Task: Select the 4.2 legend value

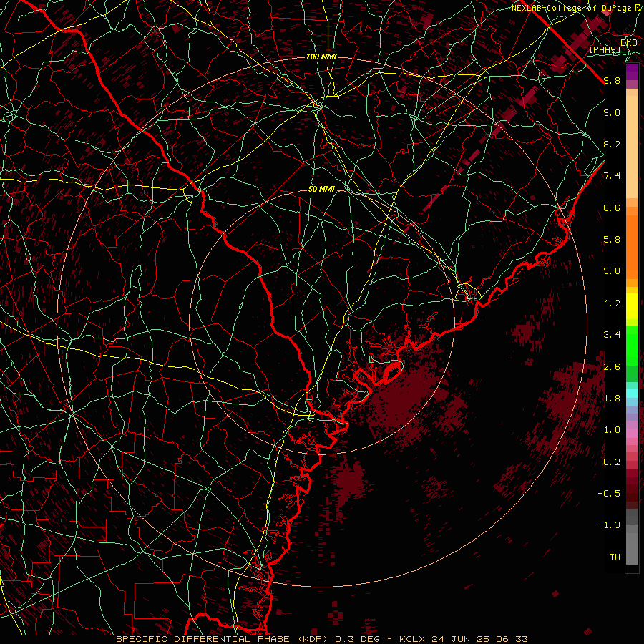Action: pos(612,303)
